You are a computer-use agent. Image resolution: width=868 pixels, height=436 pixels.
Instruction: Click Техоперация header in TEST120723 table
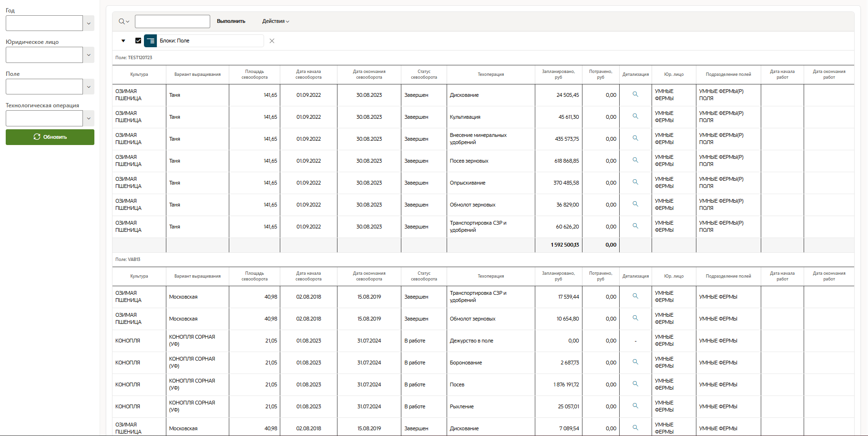491,74
